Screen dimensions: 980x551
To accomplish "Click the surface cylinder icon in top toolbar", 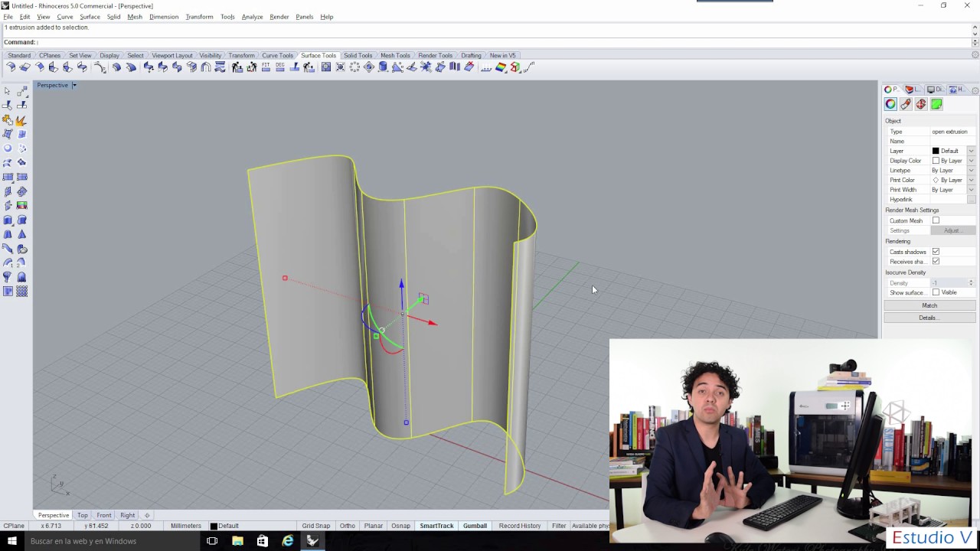I will pyautogui.click(x=383, y=67).
